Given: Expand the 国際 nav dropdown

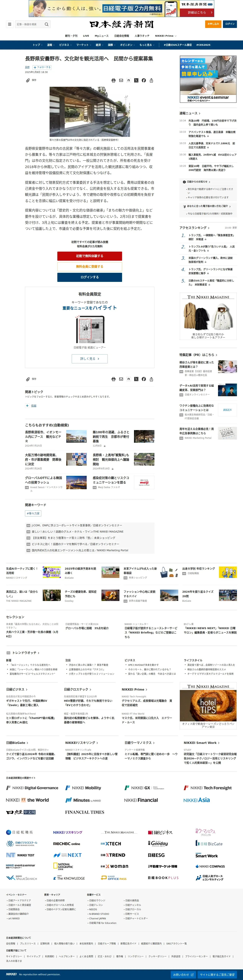Looking at the screenshot, I should [x=112, y=45].
